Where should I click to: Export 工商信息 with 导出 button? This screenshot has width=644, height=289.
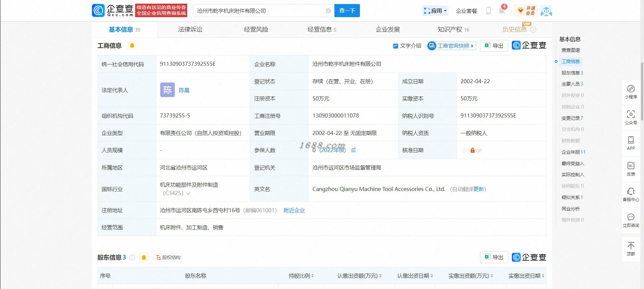(x=494, y=46)
